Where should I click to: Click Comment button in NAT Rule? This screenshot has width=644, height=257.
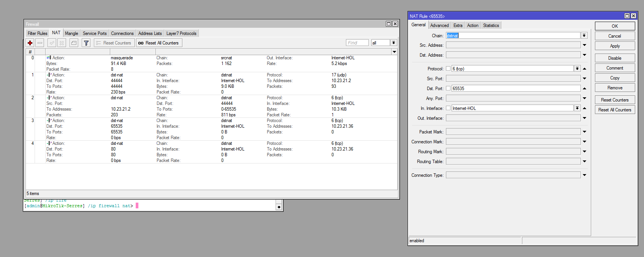[x=615, y=68]
